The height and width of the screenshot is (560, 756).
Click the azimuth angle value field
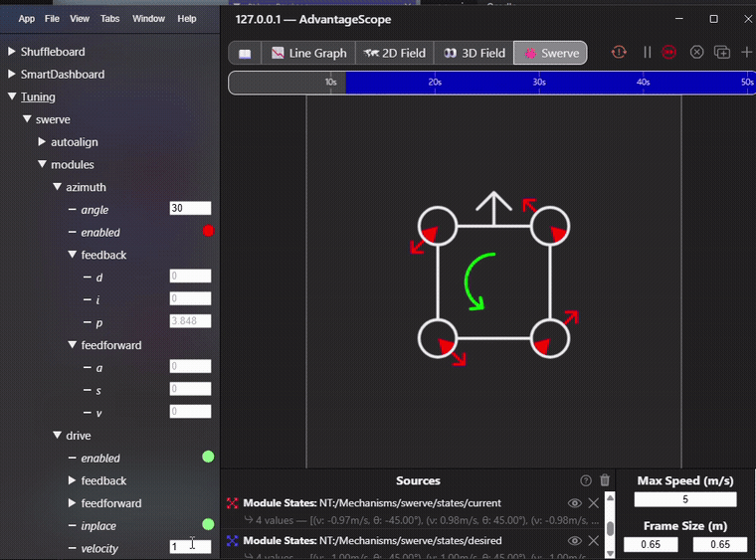click(x=190, y=208)
